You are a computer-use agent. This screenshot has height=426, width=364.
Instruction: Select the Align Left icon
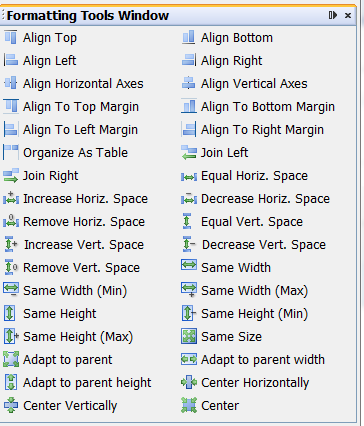click(11, 60)
